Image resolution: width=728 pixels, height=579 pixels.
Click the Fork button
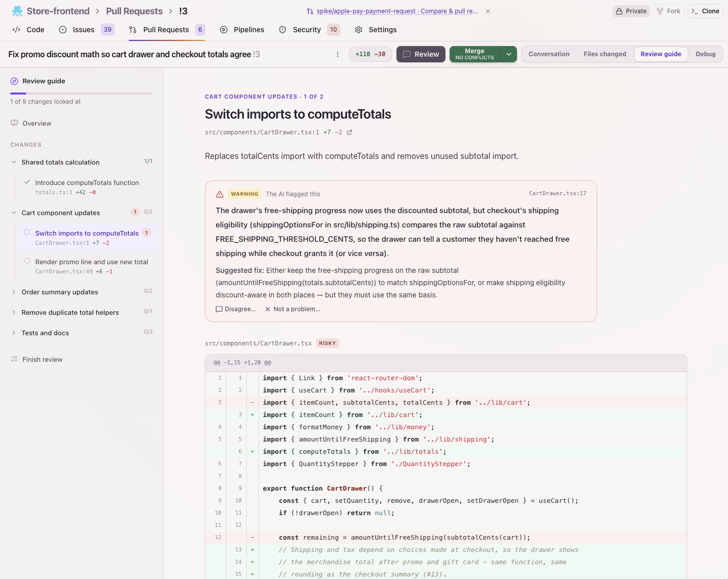click(x=668, y=11)
